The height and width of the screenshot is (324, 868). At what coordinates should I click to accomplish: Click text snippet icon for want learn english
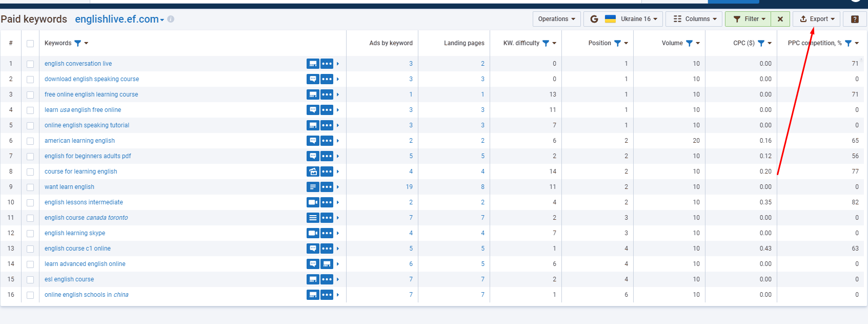tap(313, 187)
